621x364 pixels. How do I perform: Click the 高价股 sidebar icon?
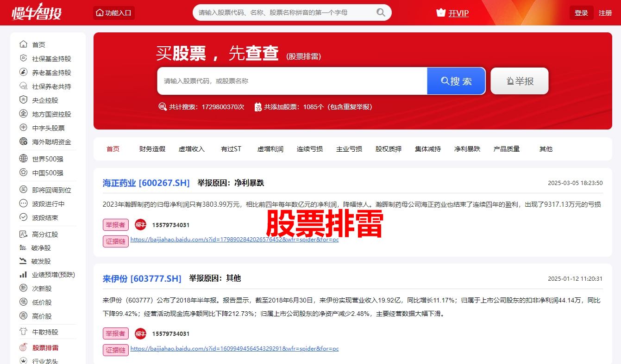23,316
